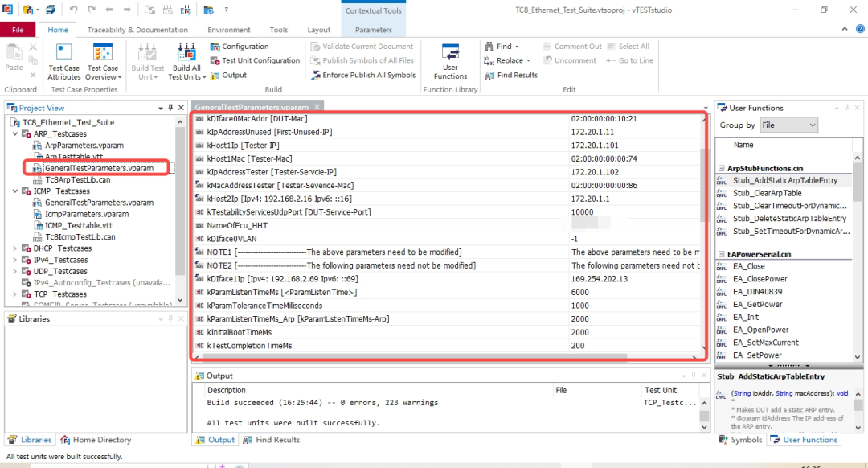The height and width of the screenshot is (468, 868).
Task: Close the Project View panel
Action: pyautogui.click(x=181, y=108)
